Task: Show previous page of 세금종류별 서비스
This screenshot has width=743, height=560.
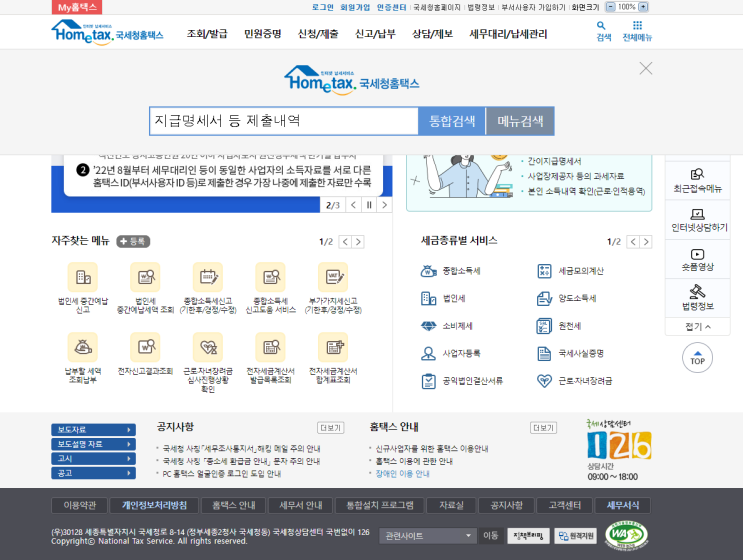Action: point(633,242)
